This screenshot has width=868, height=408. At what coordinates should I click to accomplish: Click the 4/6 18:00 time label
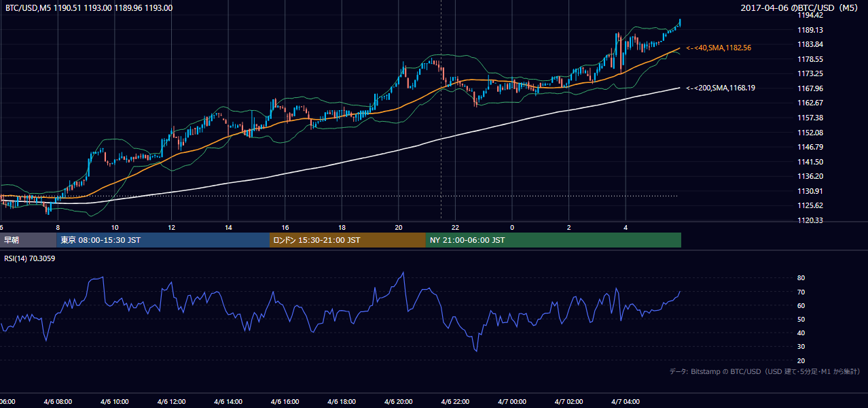(x=342, y=402)
